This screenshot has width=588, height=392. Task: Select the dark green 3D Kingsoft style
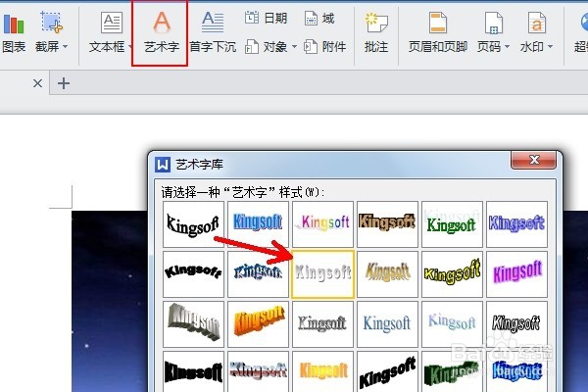pos(452,371)
